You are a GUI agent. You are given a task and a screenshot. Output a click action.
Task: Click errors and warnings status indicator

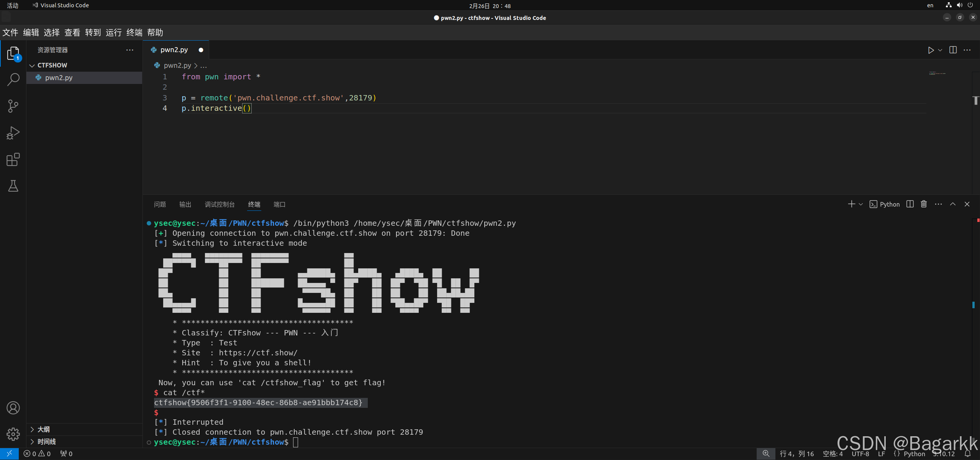pyautogui.click(x=37, y=454)
